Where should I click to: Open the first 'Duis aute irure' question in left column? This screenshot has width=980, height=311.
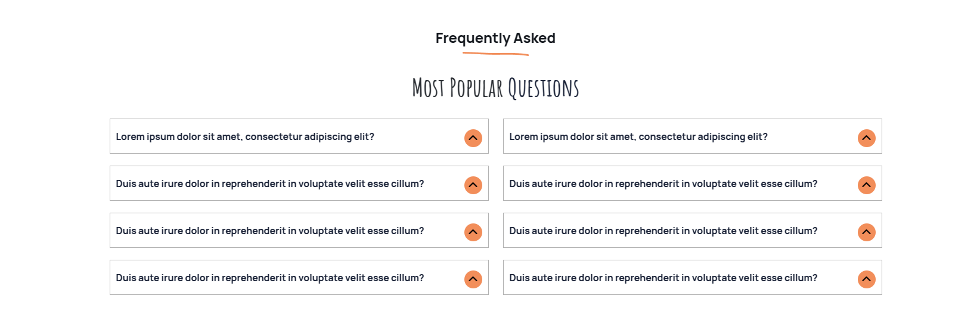point(270,184)
